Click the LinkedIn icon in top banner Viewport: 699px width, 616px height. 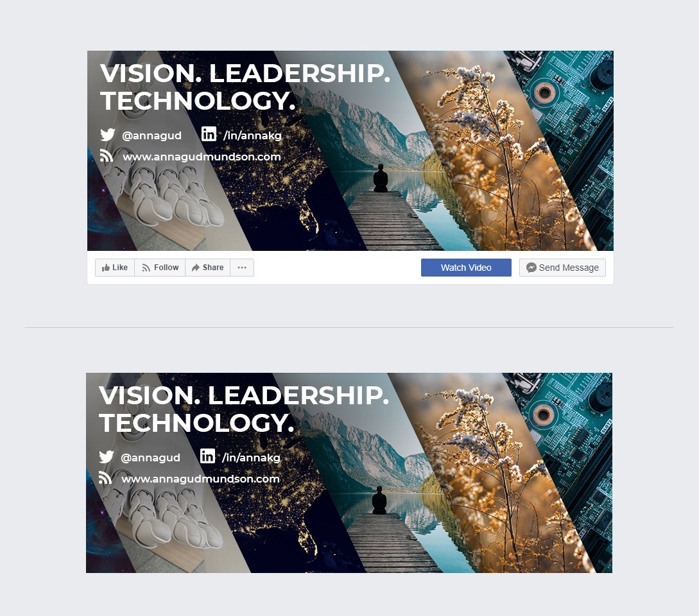pyautogui.click(x=209, y=133)
